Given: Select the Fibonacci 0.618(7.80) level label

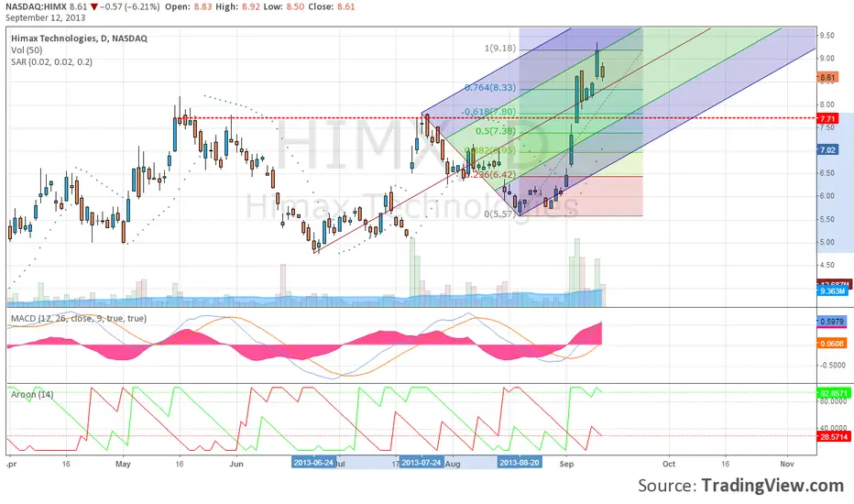Looking at the screenshot, I should (489, 112).
